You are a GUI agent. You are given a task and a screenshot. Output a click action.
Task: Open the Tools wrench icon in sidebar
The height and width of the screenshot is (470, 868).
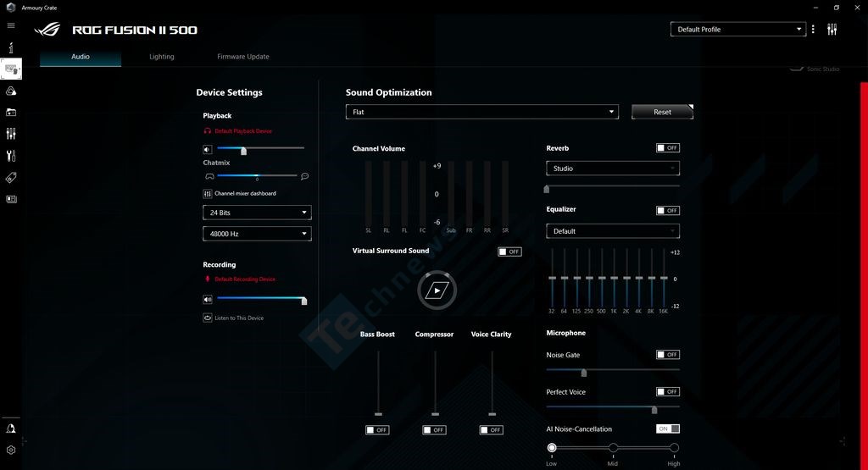(10, 155)
